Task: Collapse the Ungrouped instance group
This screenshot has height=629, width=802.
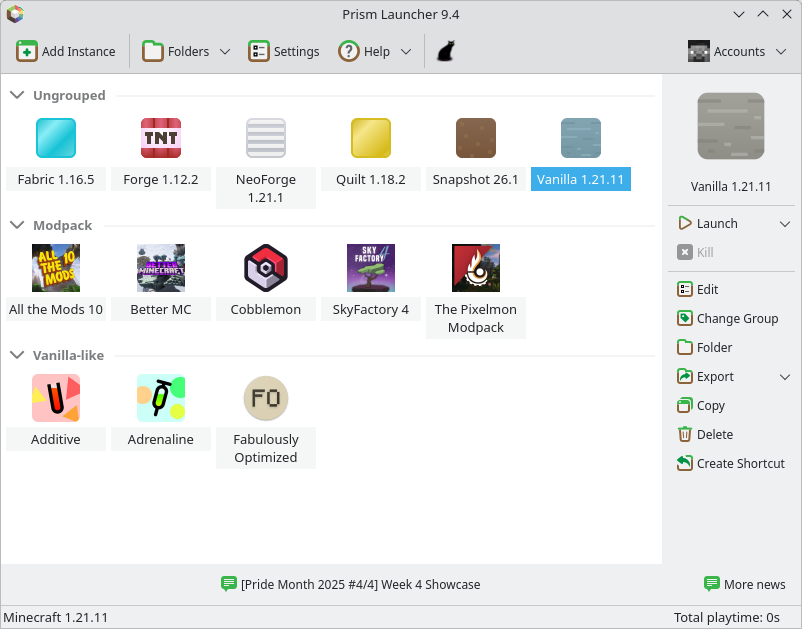Action: click(x=17, y=96)
